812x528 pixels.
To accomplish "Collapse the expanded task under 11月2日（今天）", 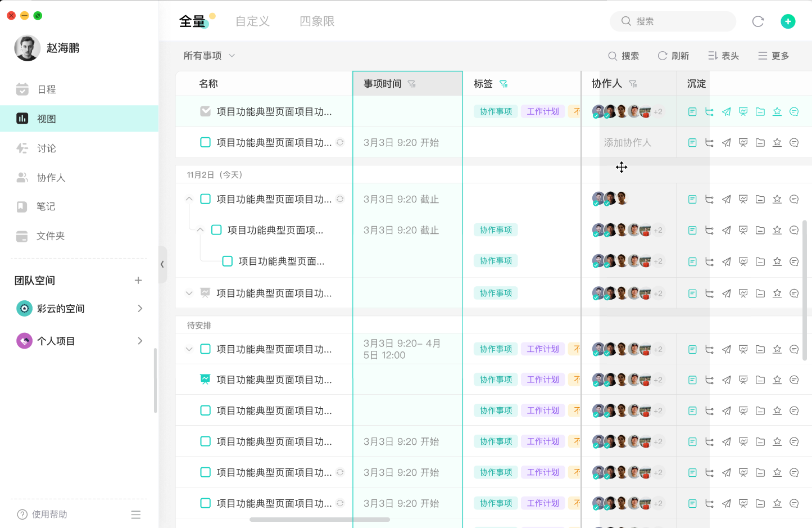I will [189, 198].
